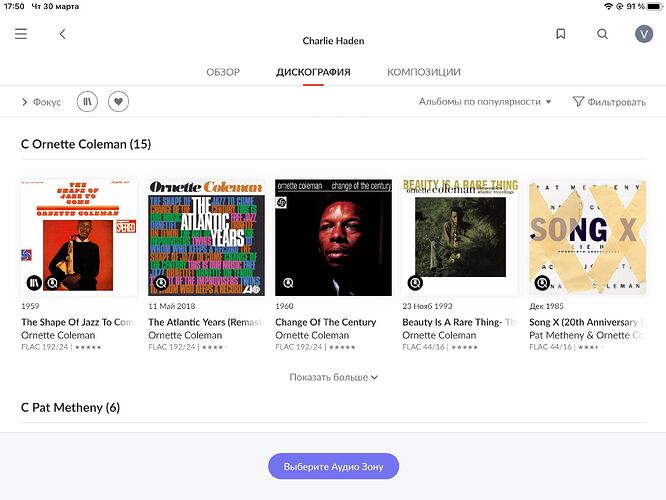Open the Фильтровать funnel filter
This screenshot has width=666, height=500.
coord(609,102)
